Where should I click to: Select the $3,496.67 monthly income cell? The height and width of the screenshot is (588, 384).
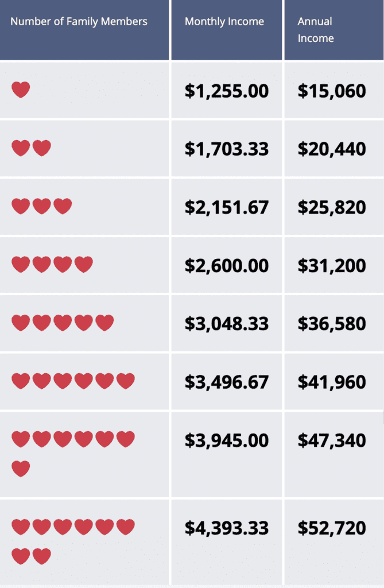[x=227, y=381]
